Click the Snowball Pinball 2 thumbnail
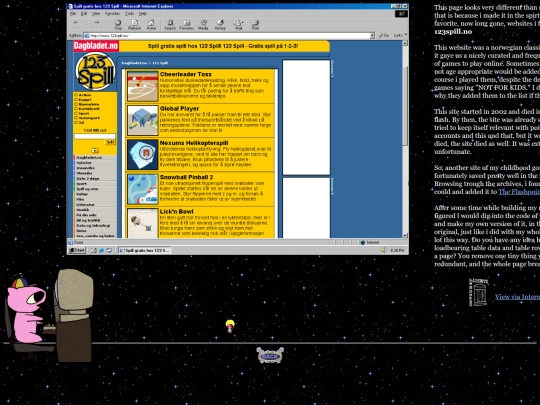Screen dimensions: 540x405 (143, 189)
